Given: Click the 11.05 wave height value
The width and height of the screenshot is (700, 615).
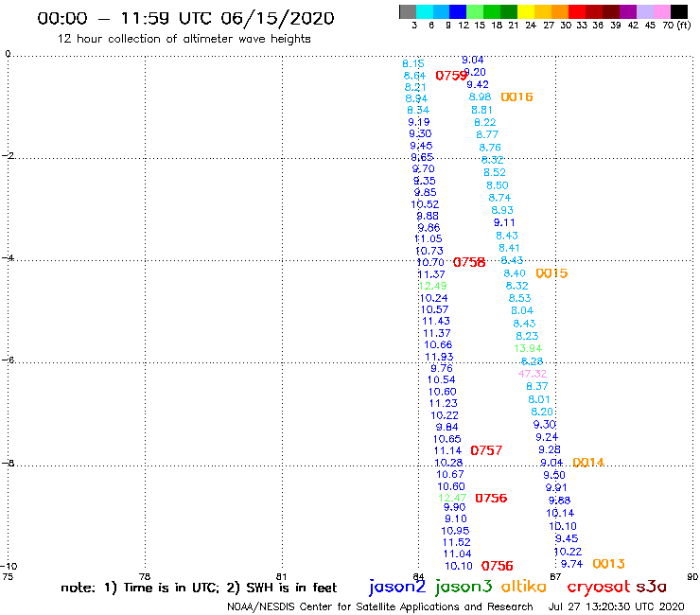Looking at the screenshot, I should pos(429,238).
